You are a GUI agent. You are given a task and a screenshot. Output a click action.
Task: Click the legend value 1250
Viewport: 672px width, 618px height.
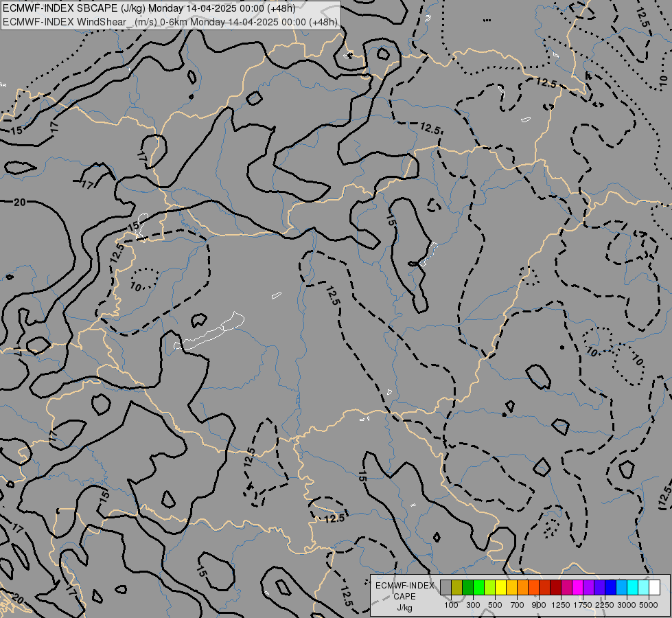[x=561, y=605]
